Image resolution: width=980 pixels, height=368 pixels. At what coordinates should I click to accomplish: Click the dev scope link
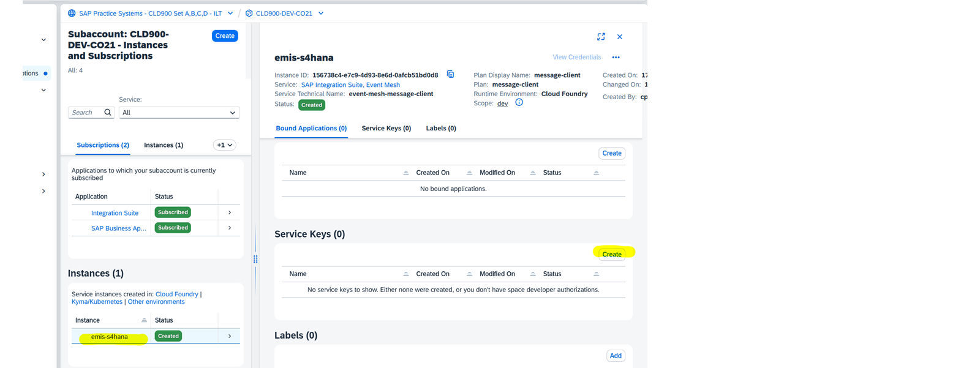502,103
